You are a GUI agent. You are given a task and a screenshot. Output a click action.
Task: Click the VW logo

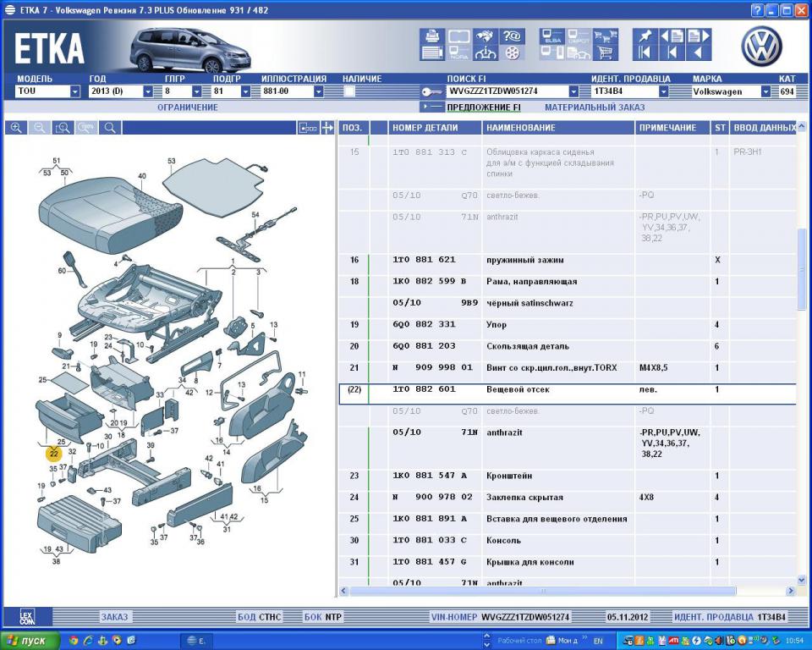(x=762, y=47)
